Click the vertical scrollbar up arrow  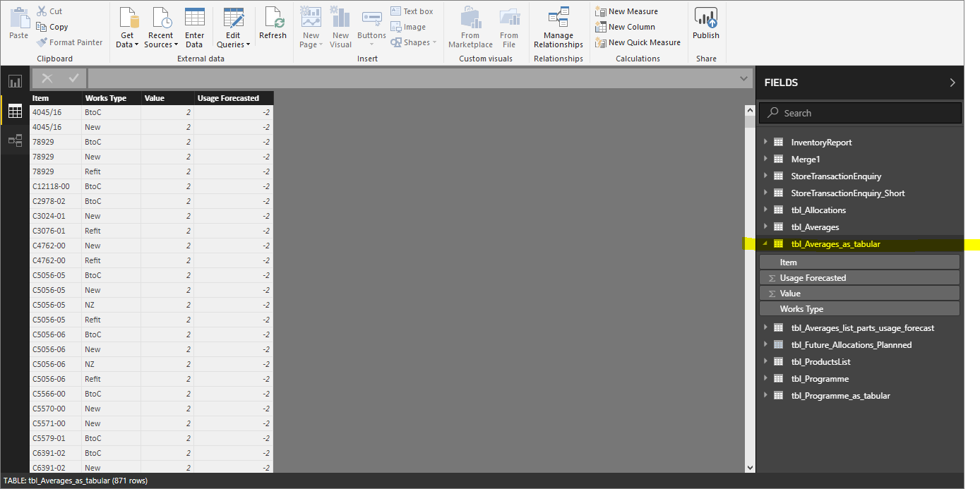[750, 110]
